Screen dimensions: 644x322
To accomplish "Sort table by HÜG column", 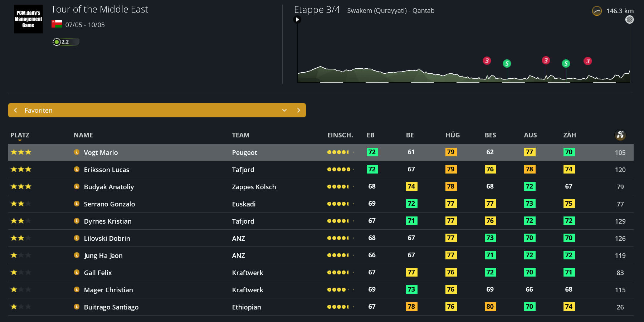I will (452, 135).
